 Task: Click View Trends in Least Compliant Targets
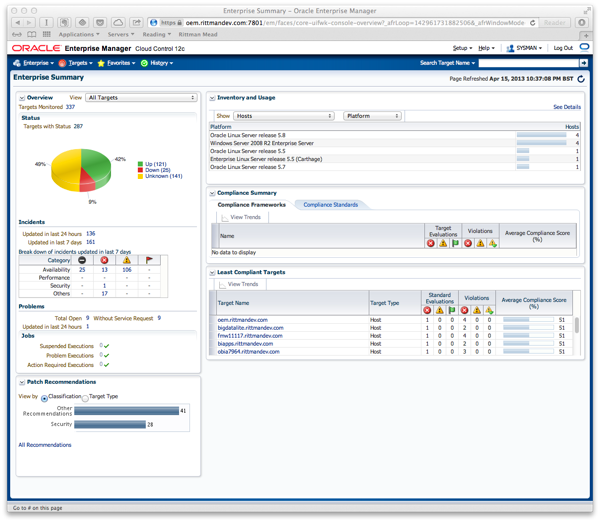[x=239, y=284]
